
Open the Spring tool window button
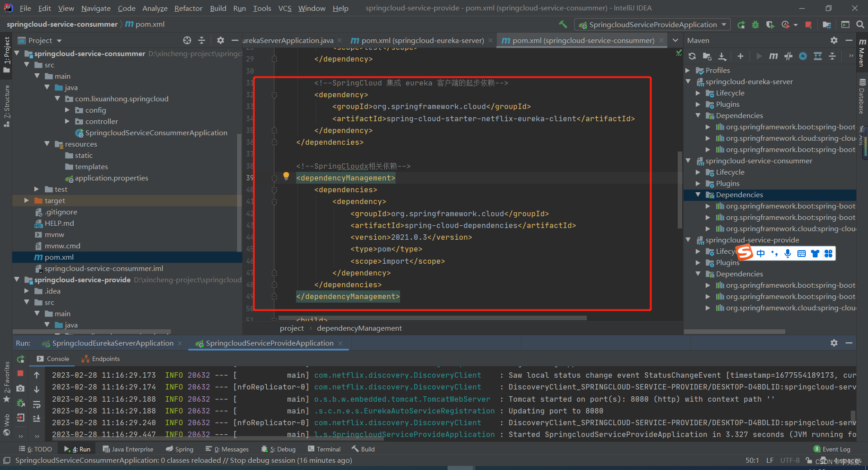(179, 449)
